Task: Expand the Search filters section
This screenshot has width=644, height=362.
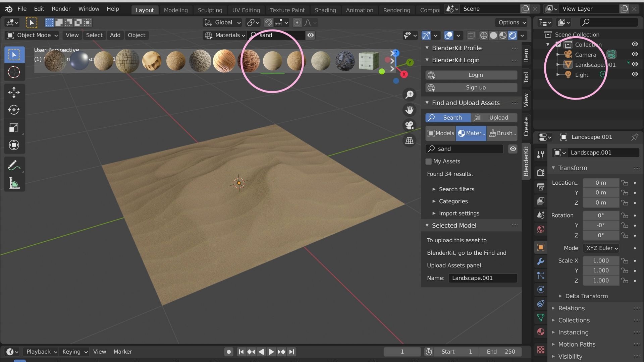Action: click(x=456, y=189)
